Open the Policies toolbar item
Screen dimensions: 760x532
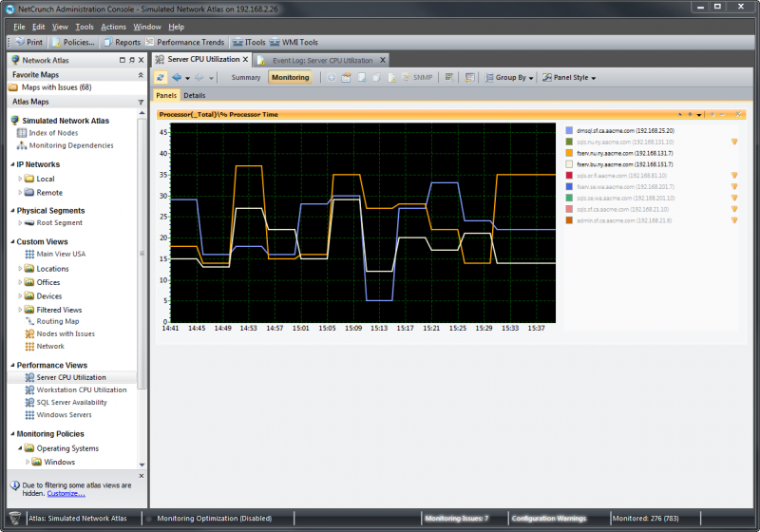tap(73, 42)
